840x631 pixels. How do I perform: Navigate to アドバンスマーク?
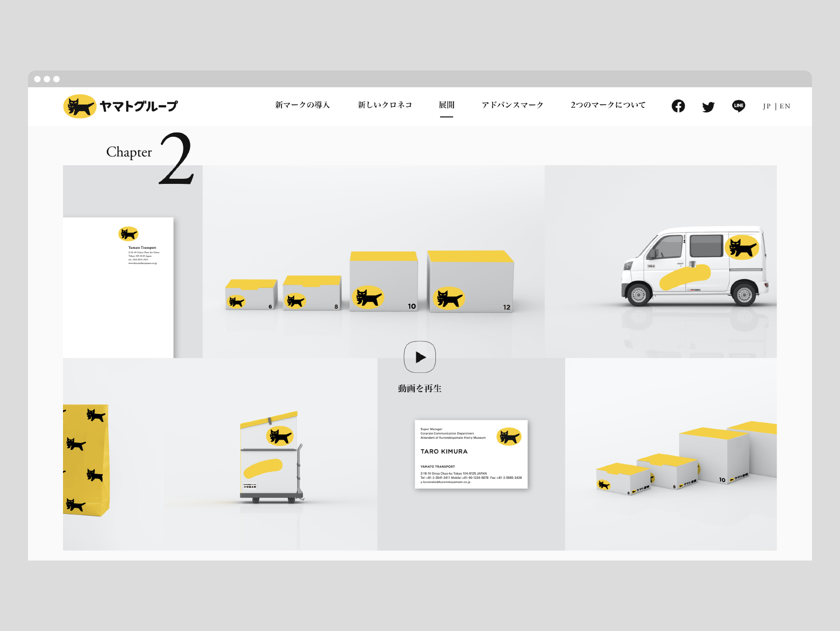tap(512, 105)
